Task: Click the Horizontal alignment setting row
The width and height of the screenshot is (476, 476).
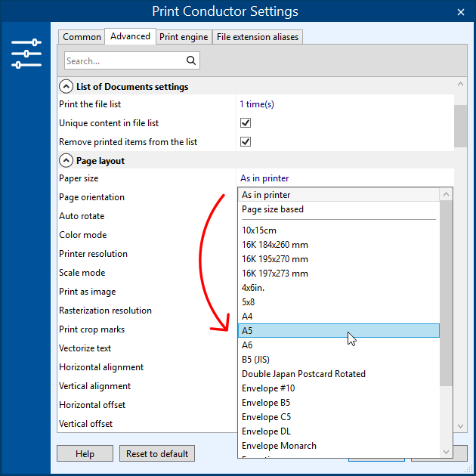Action: tap(147, 367)
